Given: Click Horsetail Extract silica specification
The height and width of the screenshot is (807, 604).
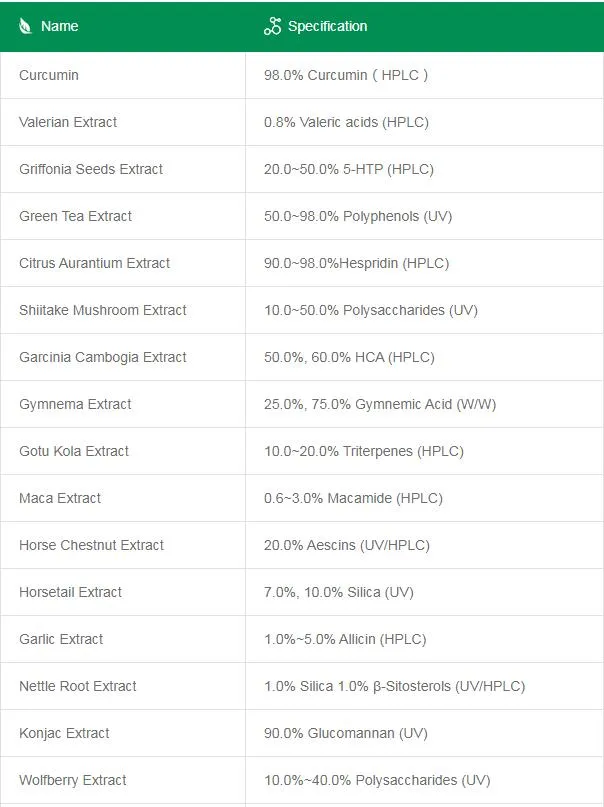Looking at the screenshot, I should (x=338, y=592).
